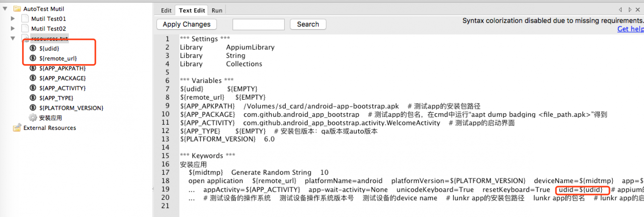
Task: Select ${APP_PACKAGE} variable in tree
Action: pos(62,78)
